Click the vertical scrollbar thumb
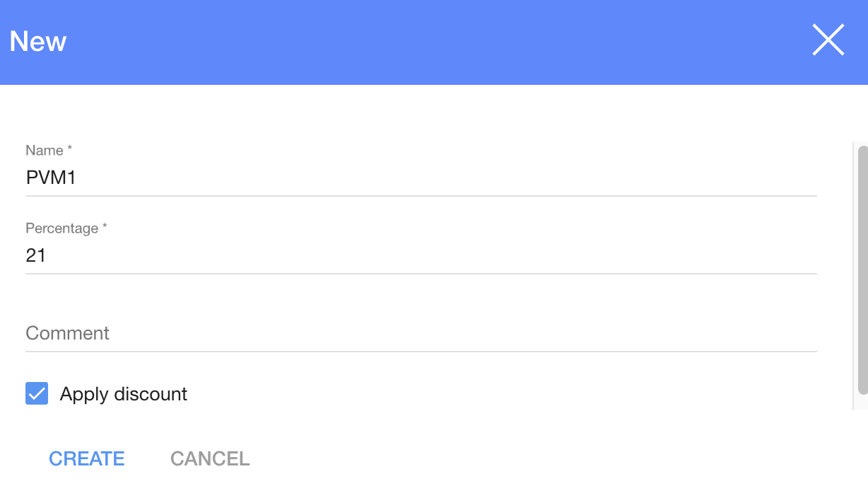Screen dimensions: 868x498 tap(862, 269)
